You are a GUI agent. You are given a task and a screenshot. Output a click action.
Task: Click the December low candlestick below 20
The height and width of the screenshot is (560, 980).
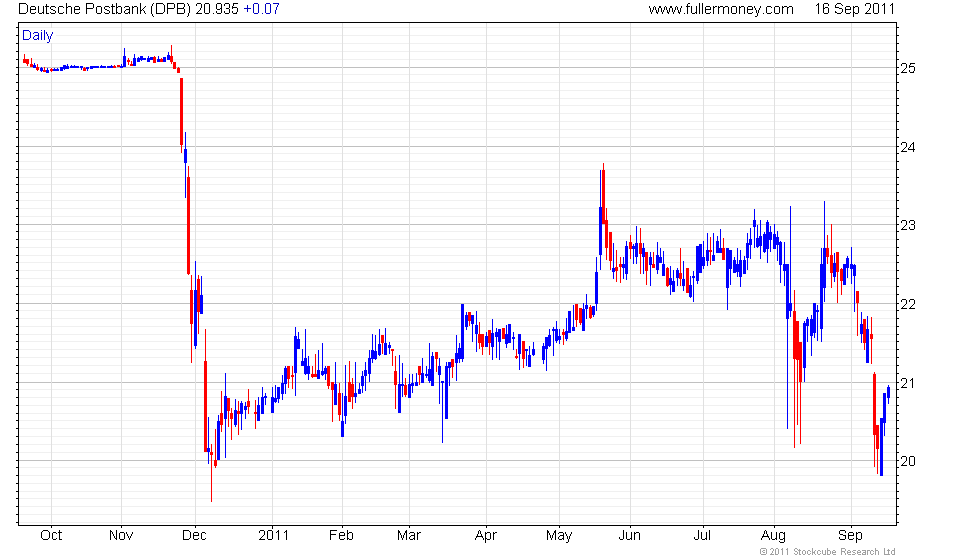[x=211, y=472]
